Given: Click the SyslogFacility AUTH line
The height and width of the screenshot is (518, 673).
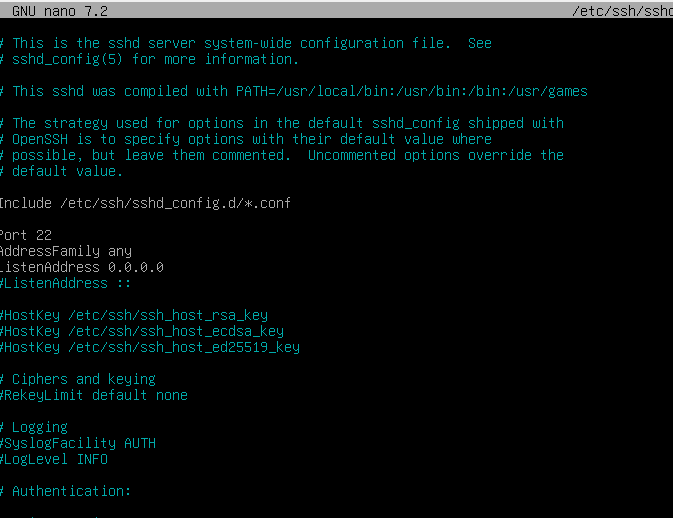Looking at the screenshot, I should tap(77, 443).
